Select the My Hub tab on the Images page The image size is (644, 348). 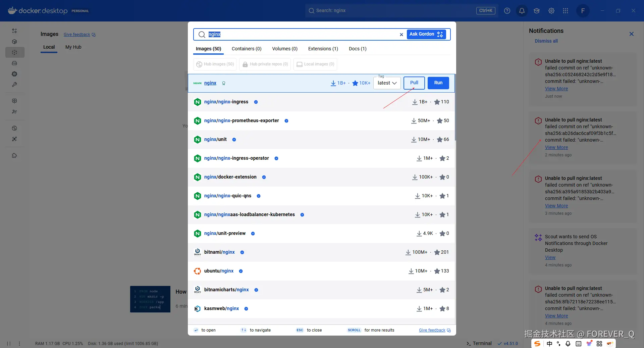tap(73, 47)
